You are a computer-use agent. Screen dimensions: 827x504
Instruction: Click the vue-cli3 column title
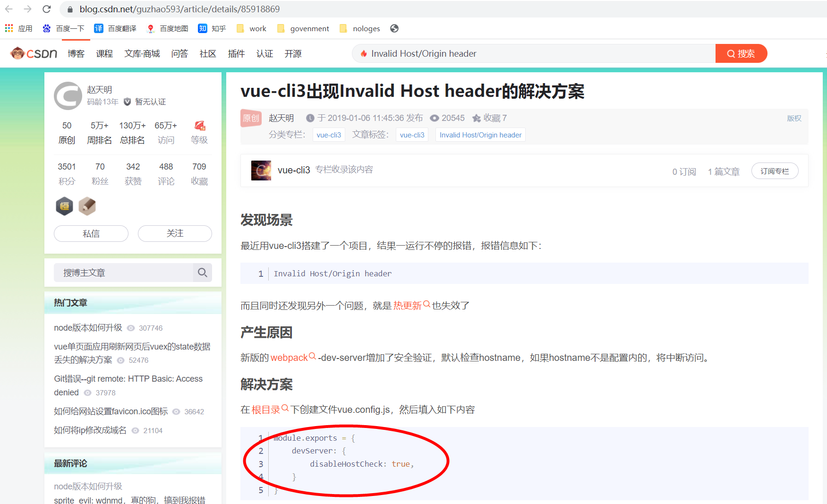294,170
